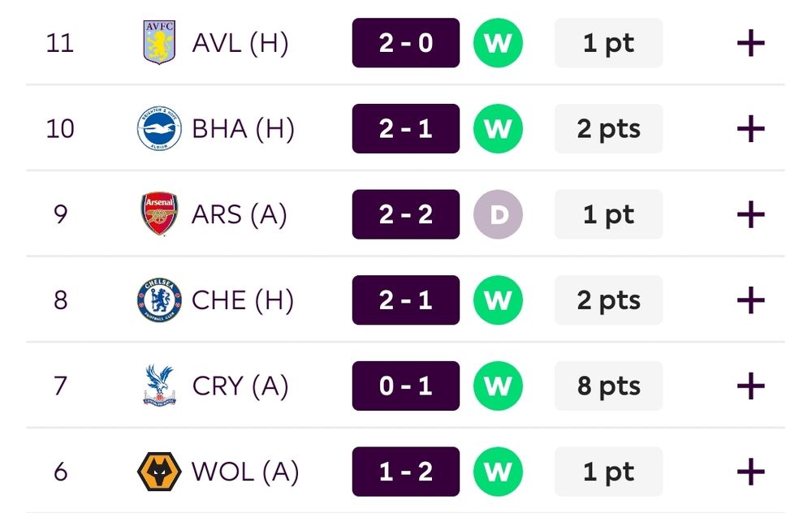Expand the gameweek 6 WOL row

point(751,472)
